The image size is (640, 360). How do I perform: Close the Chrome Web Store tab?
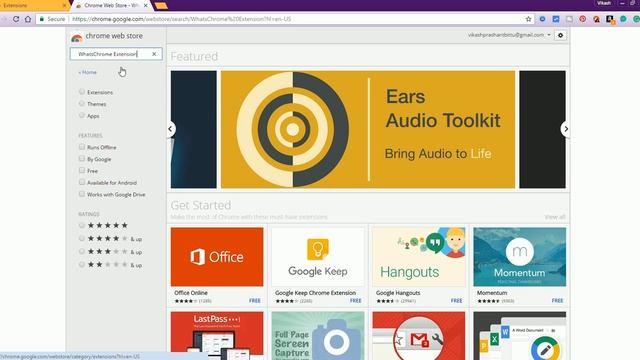[146, 5]
